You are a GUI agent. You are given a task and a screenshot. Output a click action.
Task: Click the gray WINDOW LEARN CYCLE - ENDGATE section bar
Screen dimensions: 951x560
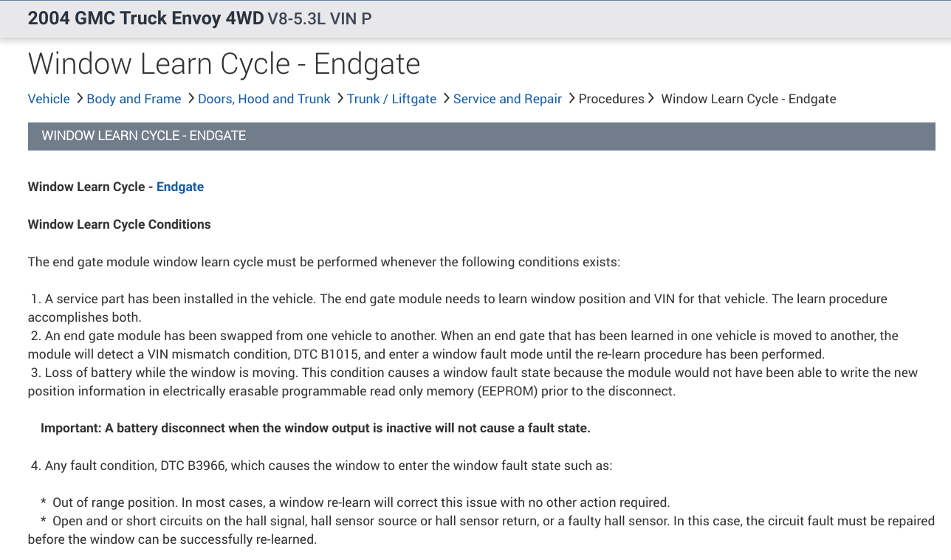(481, 136)
